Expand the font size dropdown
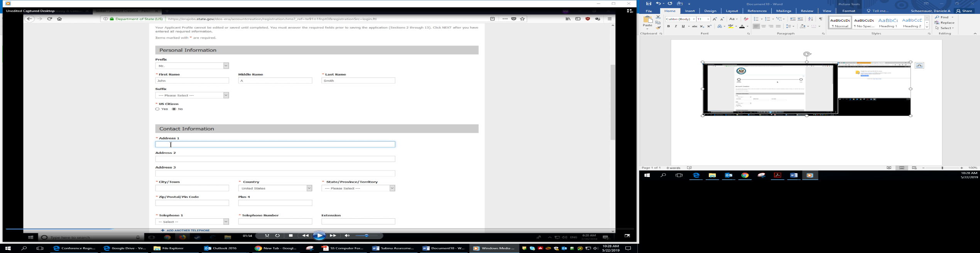 (708, 19)
